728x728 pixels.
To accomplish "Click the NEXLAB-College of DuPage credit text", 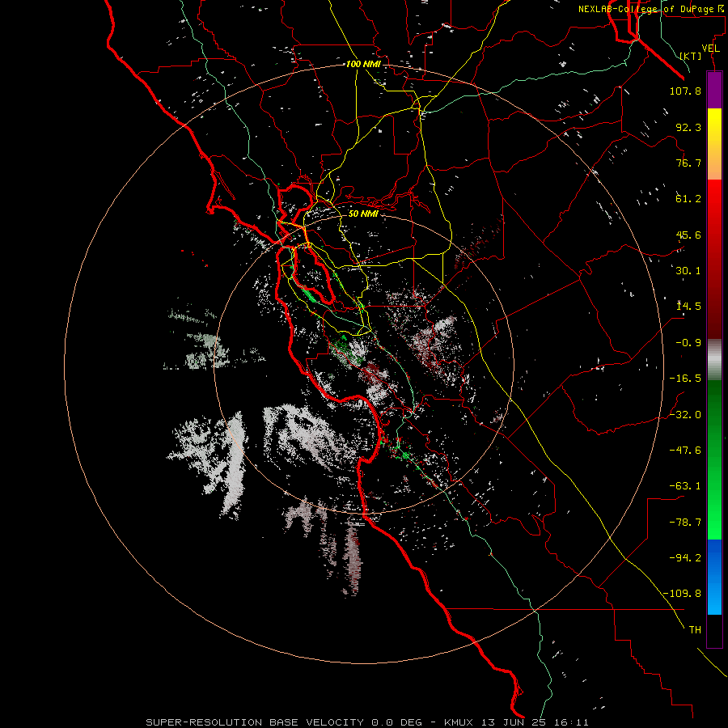I will (x=652, y=9).
